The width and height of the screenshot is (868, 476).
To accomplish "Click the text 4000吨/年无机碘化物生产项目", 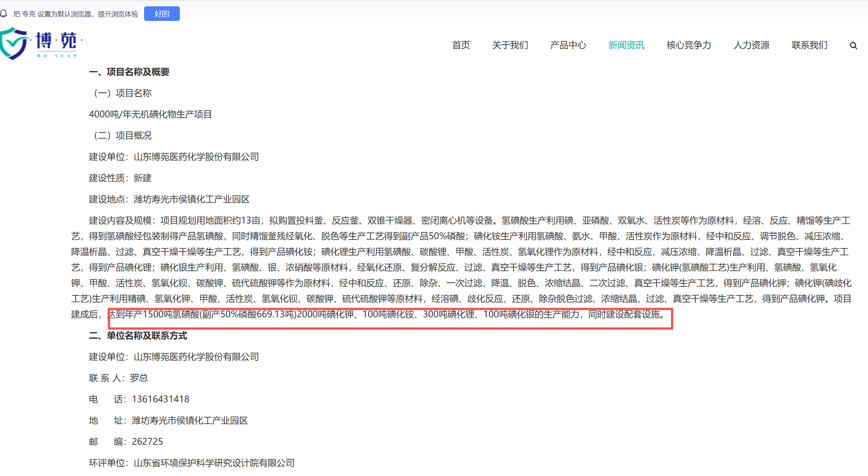I will [150, 114].
